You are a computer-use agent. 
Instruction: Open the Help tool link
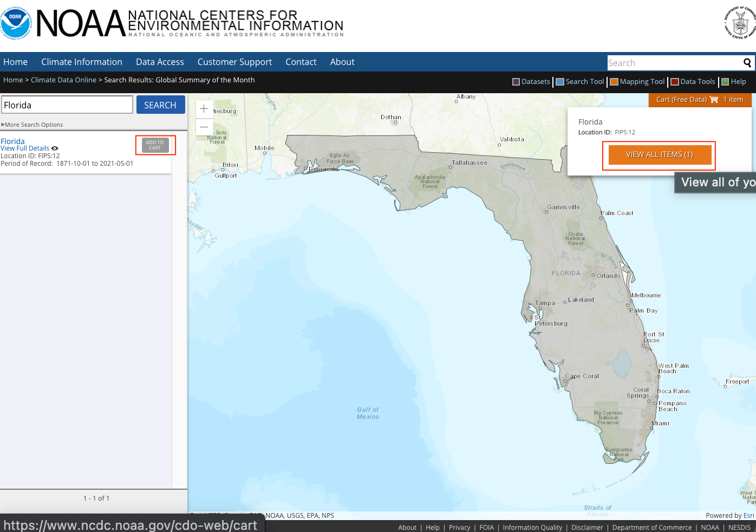coord(738,82)
